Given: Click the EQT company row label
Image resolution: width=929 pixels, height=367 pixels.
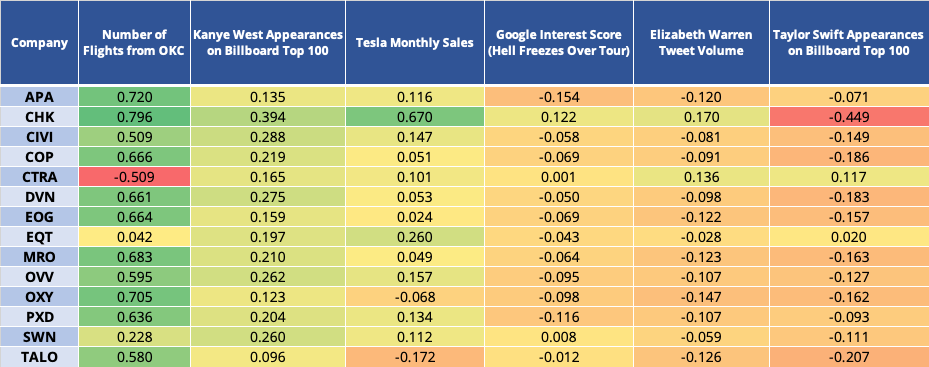Looking at the screenshot, I should tap(39, 237).
